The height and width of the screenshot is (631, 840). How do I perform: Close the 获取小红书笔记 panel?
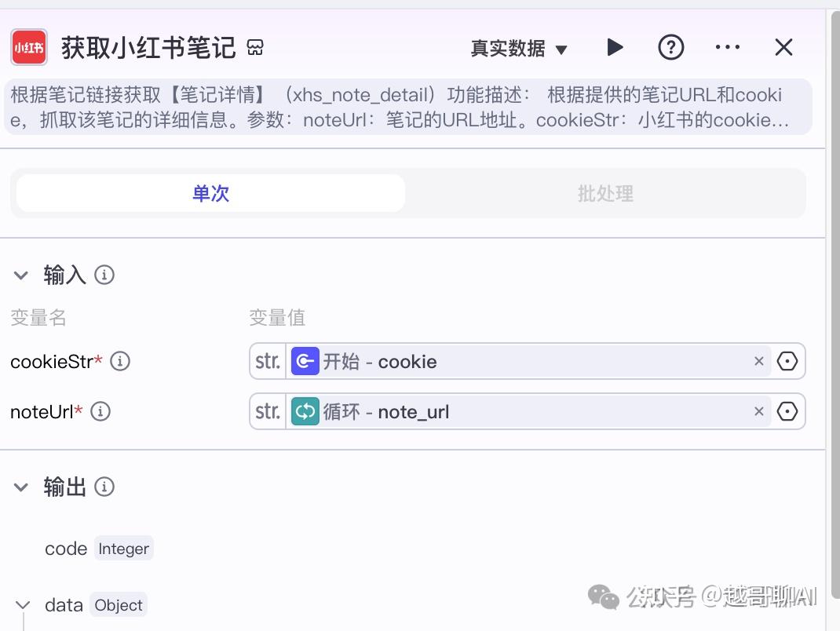tap(783, 48)
